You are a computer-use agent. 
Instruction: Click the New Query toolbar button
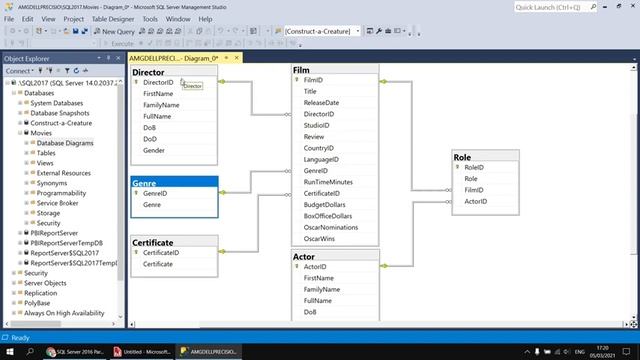[114, 31]
